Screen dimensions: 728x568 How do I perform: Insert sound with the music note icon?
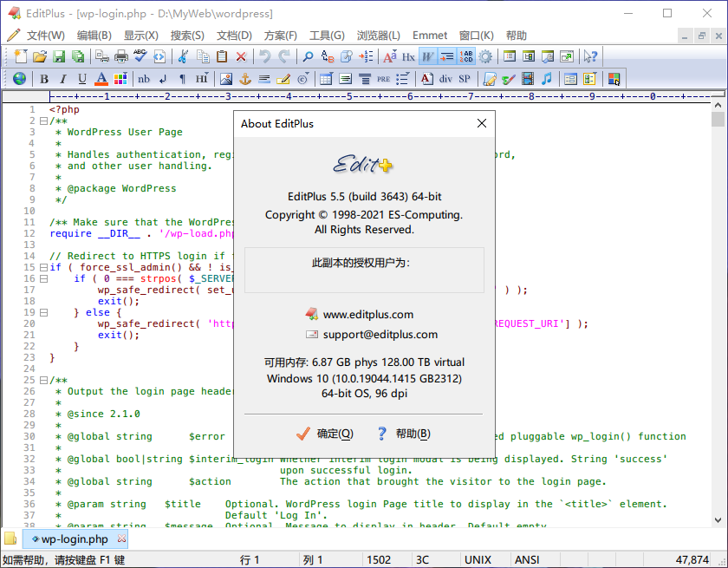(547, 79)
